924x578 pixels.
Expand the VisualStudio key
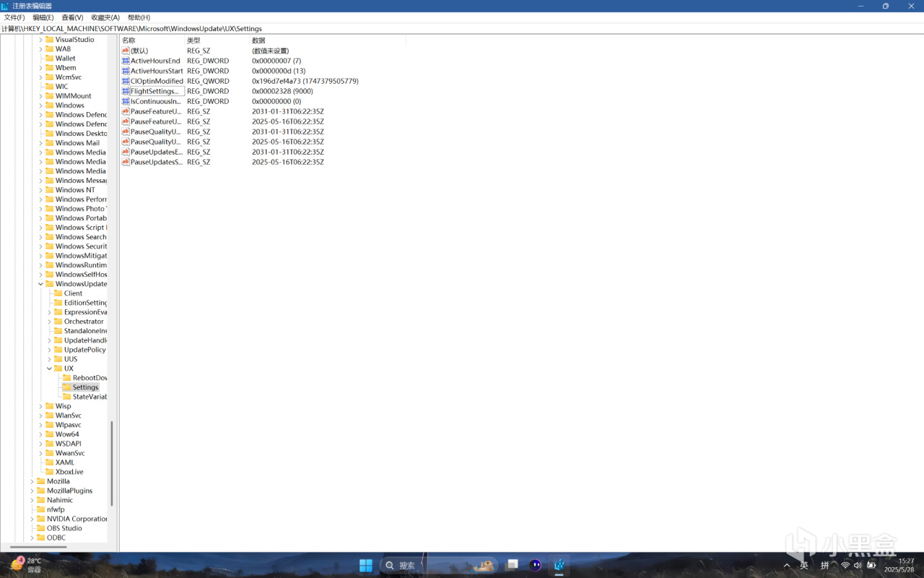(40, 40)
